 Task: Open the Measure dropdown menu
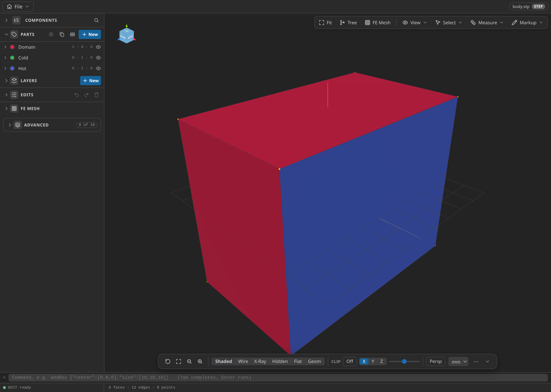487,23
